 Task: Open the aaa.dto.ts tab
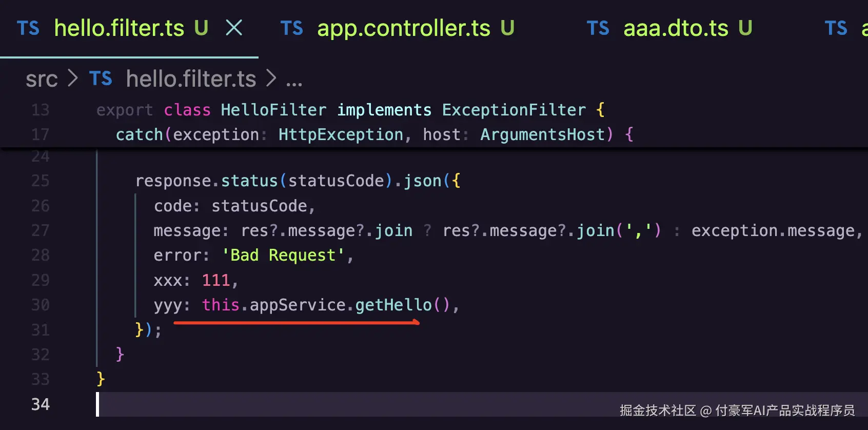pos(676,28)
